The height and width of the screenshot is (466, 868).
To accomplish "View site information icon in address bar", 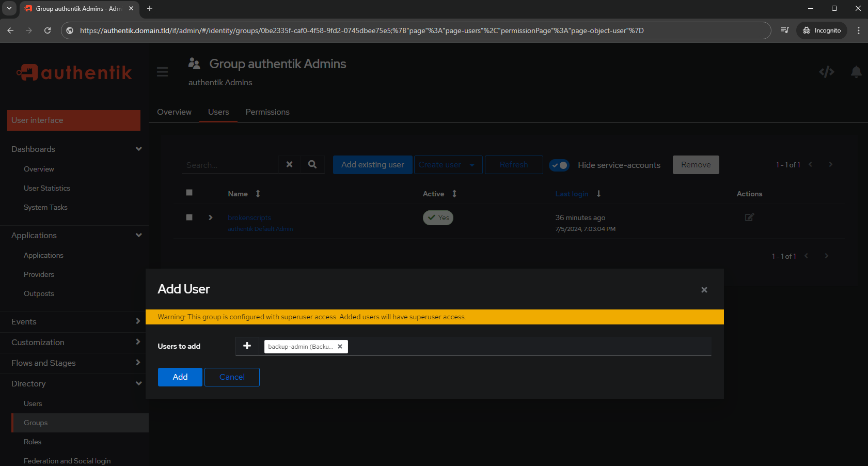I will (70, 30).
